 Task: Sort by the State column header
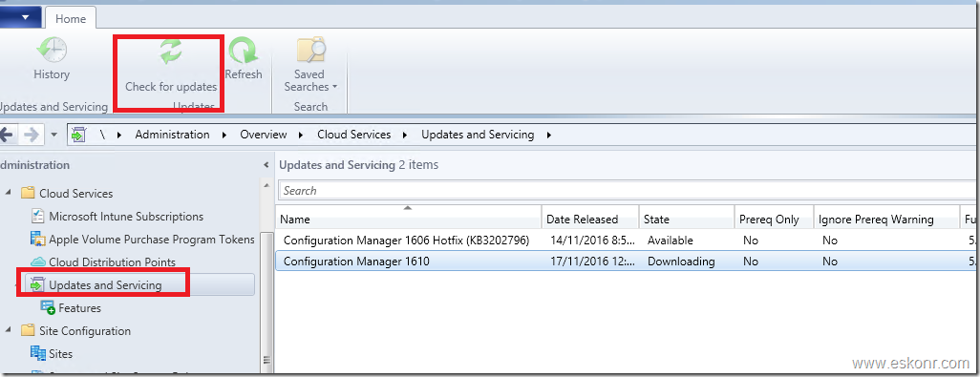click(x=686, y=220)
